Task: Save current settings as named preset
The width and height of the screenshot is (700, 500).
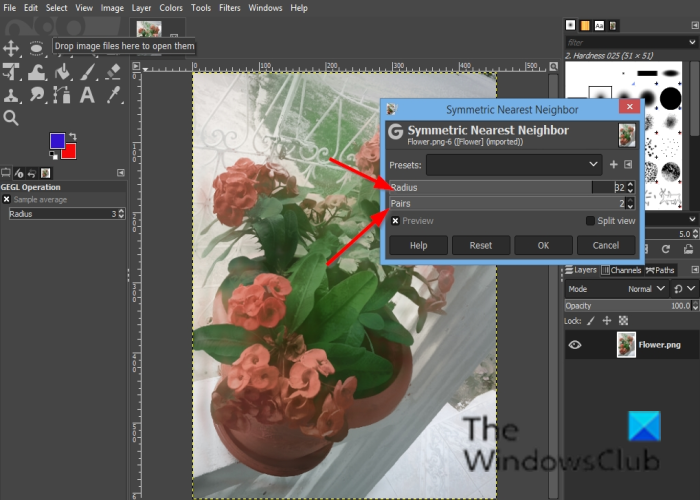Action: 613,164
